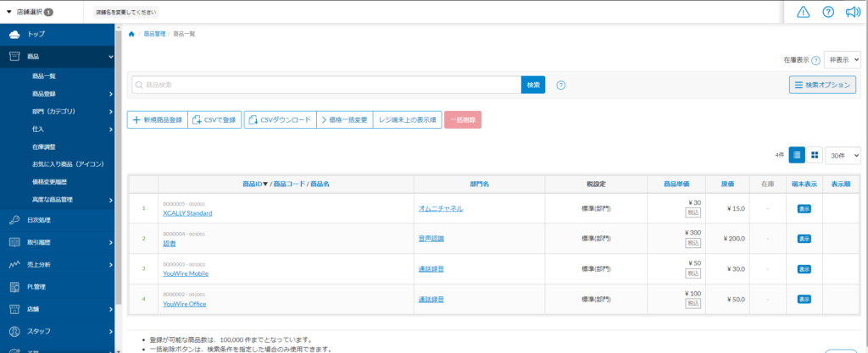
Task: Click the blue 検索 button
Action: tap(533, 85)
